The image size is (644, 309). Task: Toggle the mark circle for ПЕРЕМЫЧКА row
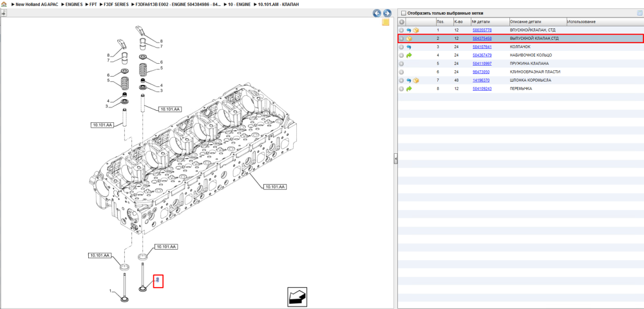point(402,88)
